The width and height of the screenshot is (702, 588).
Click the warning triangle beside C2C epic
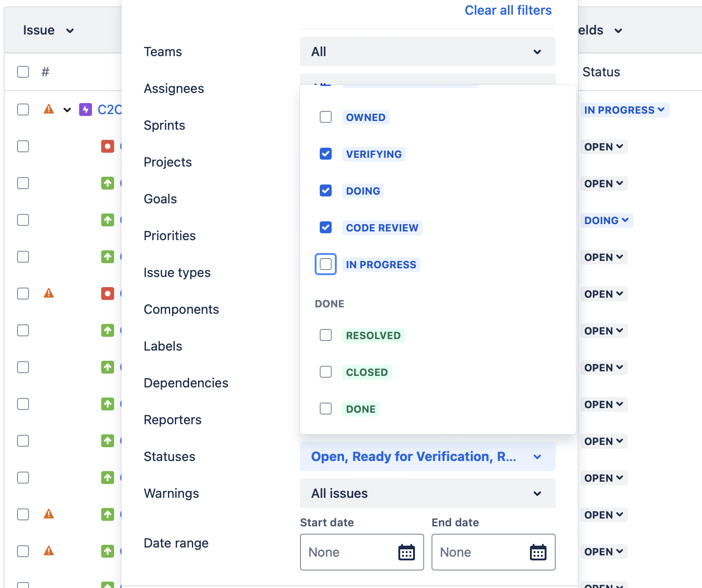click(49, 110)
